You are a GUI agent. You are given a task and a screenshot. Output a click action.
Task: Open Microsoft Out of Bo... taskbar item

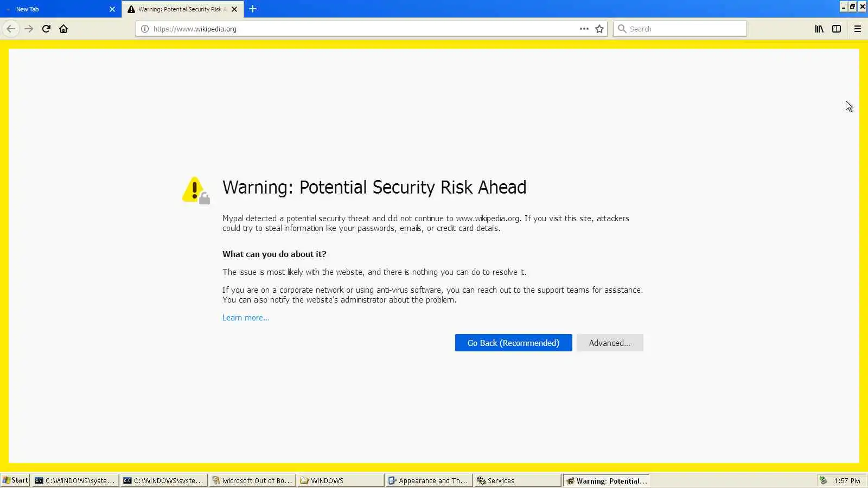point(252,480)
